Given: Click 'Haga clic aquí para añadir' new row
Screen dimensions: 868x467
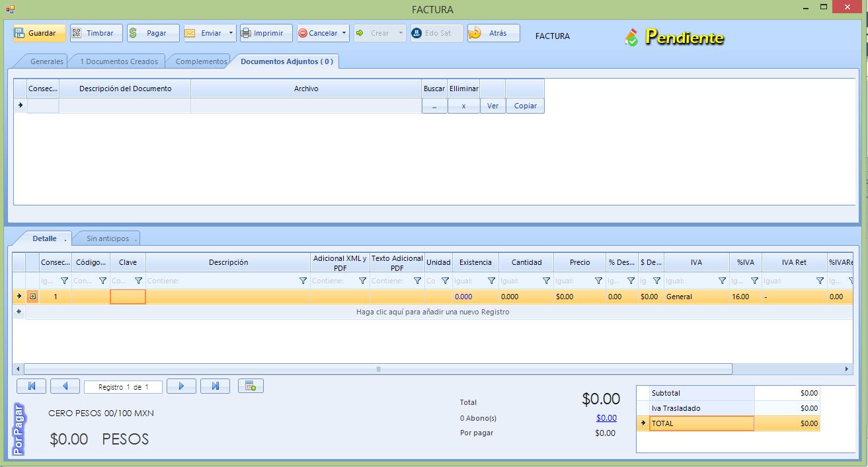Looking at the screenshot, I should [x=432, y=312].
